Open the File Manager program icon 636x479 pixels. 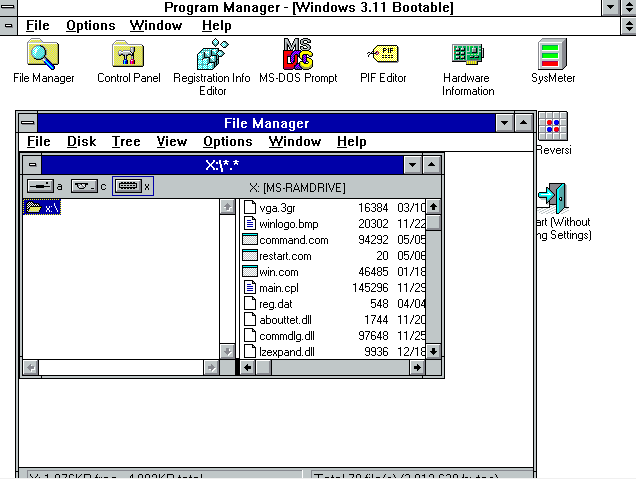(x=43, y=54)
